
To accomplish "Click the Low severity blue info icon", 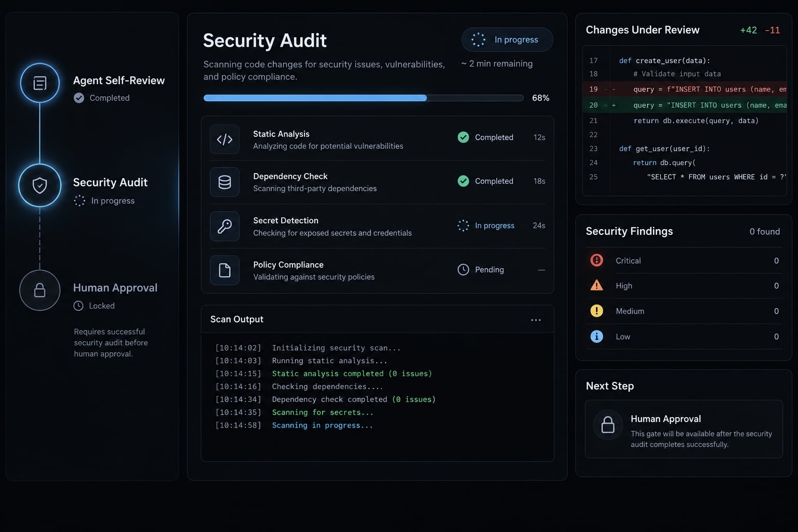I will [597, 336].
